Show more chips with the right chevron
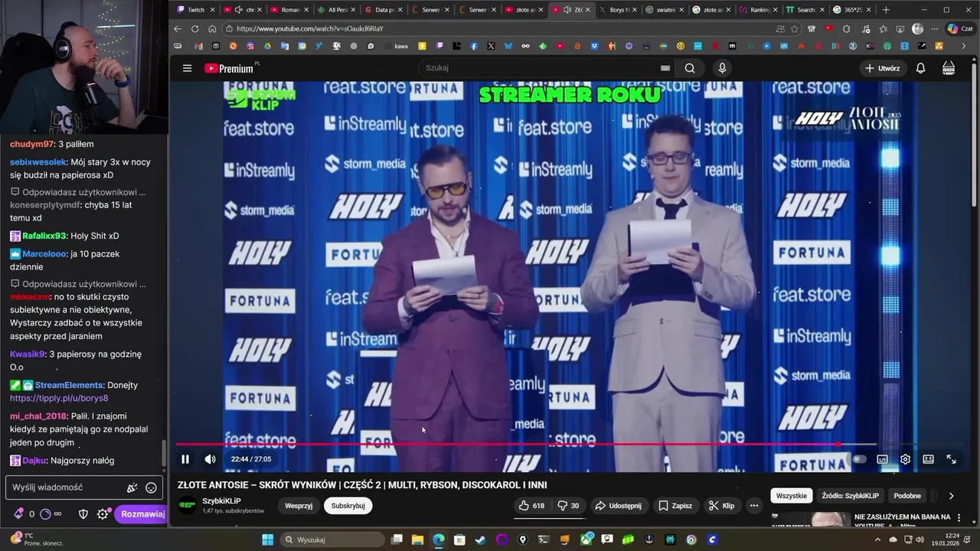This screenshot has height=551, width=980. [x=951, y=496]
